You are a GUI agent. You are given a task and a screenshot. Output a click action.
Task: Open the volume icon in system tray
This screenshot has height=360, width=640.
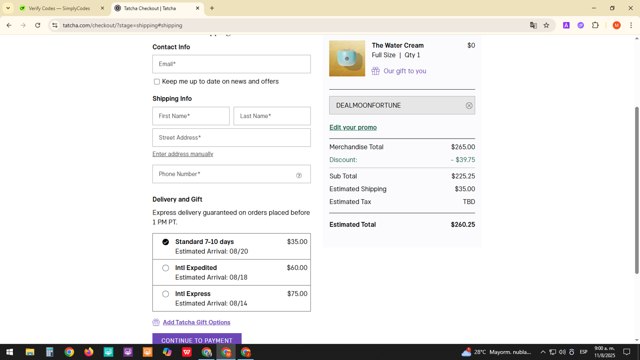click(x=562, y=352)
